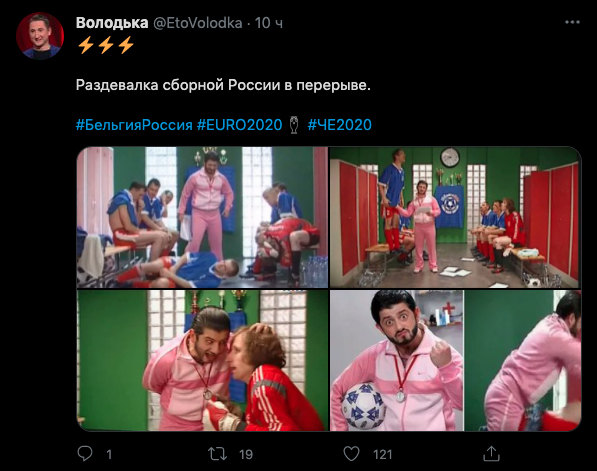The height and width of the screenshot is (471, 597).
Task: Click the tweet text about Раздевалка сборной России
Action: 223,85
